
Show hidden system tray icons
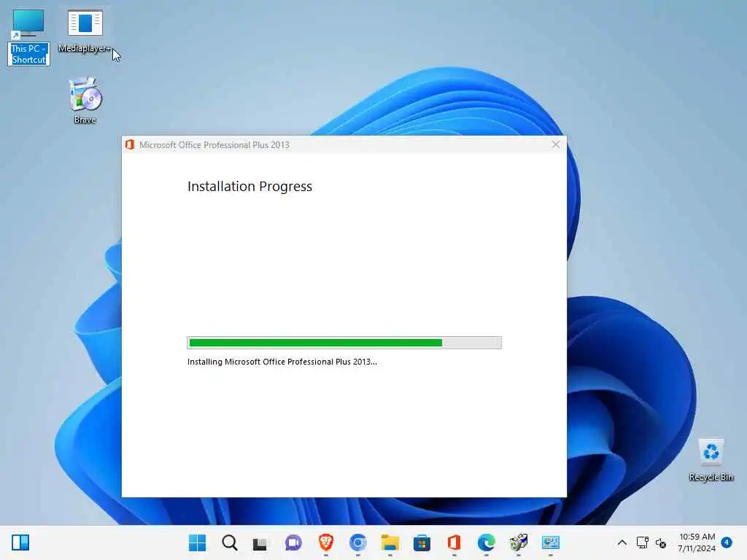622,542
